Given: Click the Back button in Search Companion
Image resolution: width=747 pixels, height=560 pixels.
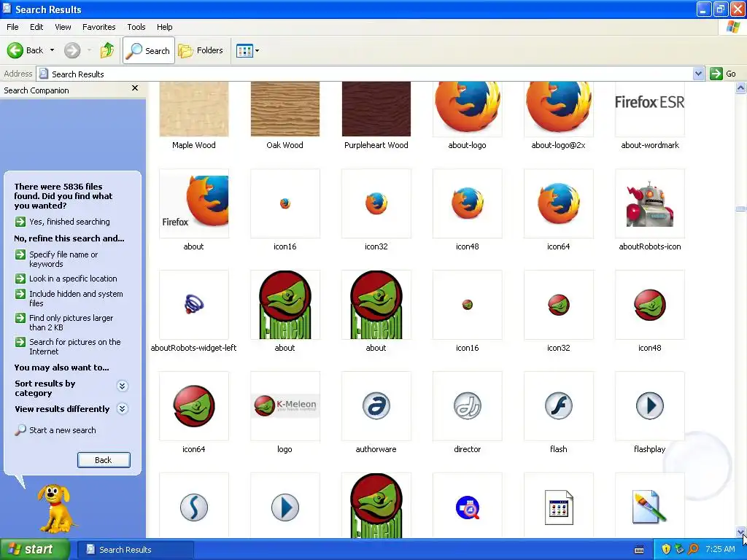Looking at the screenshot, I should click(104, 460).
